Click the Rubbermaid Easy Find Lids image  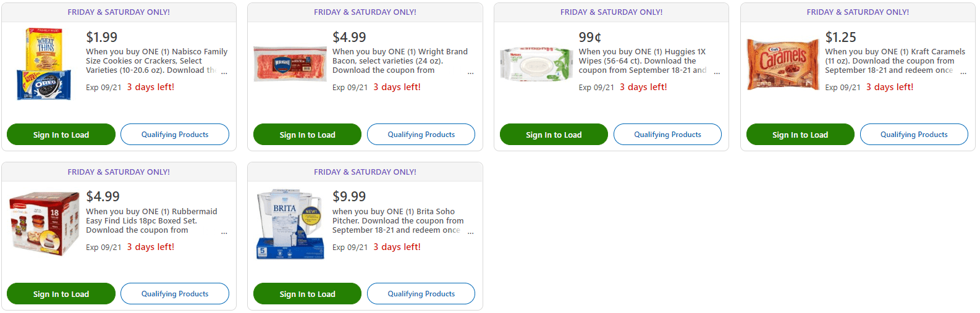[44, 223]
